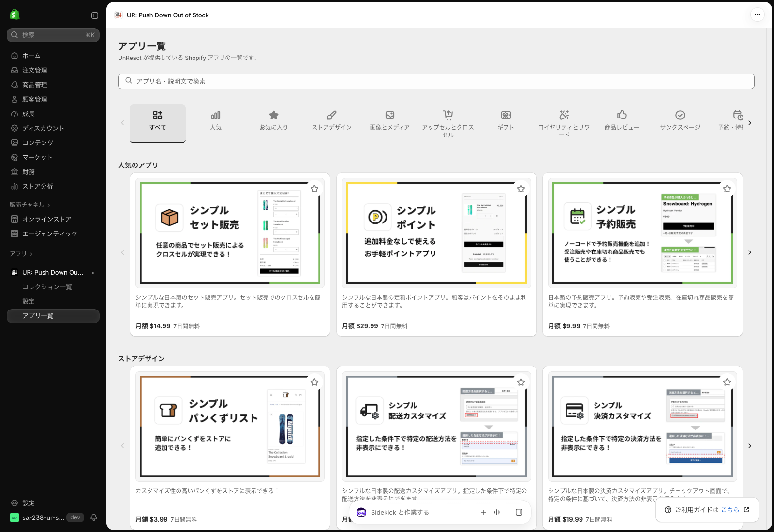Image resolution: width=774 pixels, height=532 pixels.
Task: Select the 人気 category tab
Action: pos(216,123)
